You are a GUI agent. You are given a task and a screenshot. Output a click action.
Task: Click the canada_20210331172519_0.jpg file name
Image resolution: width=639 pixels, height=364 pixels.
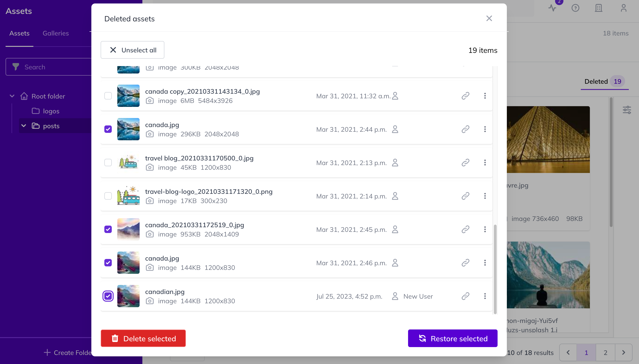click(195, 225)
